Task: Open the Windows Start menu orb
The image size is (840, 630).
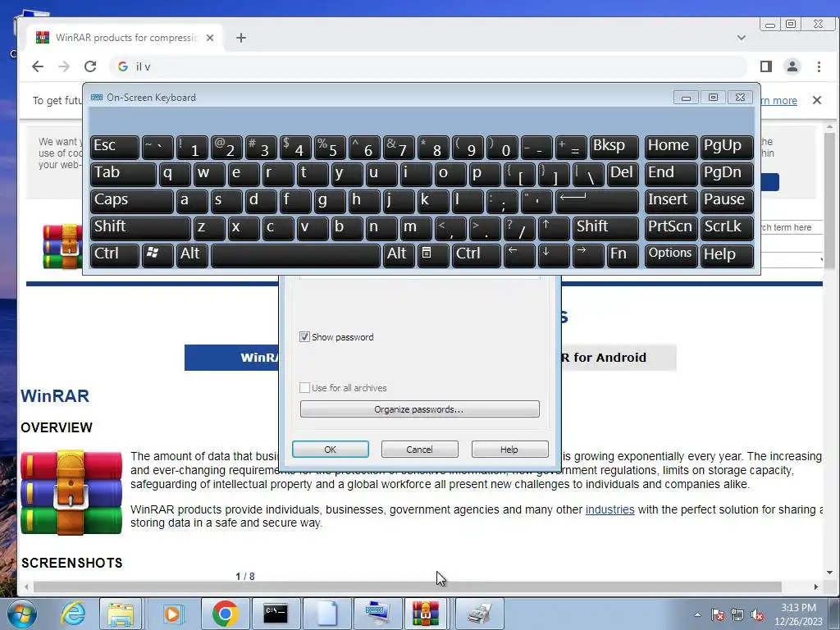Action: point(21,614)
